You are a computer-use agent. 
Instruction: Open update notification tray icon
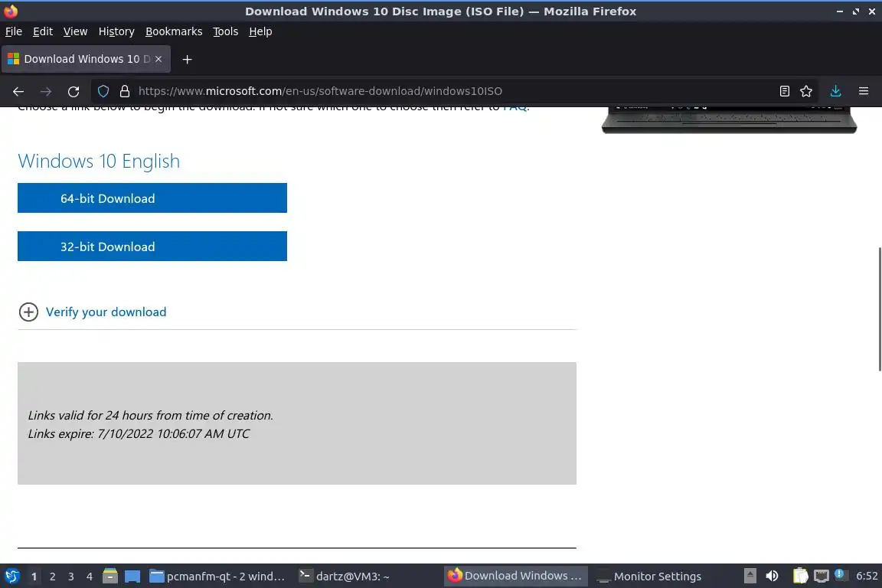coord(839,574)
